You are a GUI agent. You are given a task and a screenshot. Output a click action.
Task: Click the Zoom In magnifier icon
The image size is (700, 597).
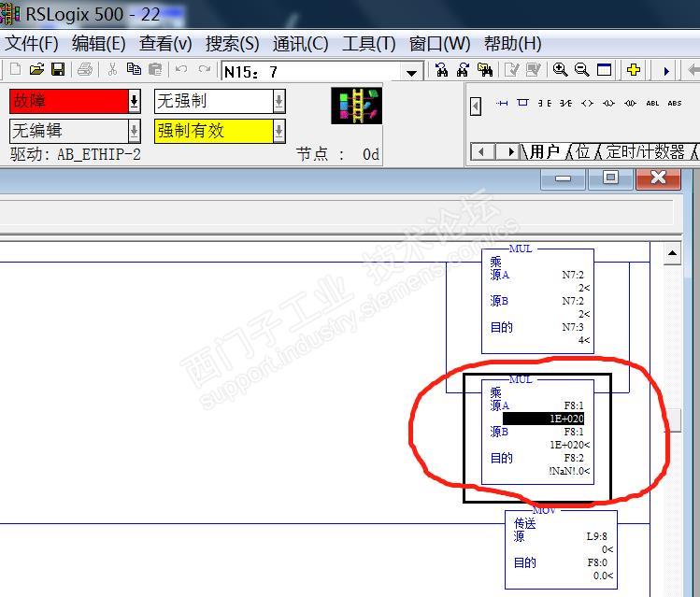560,70
